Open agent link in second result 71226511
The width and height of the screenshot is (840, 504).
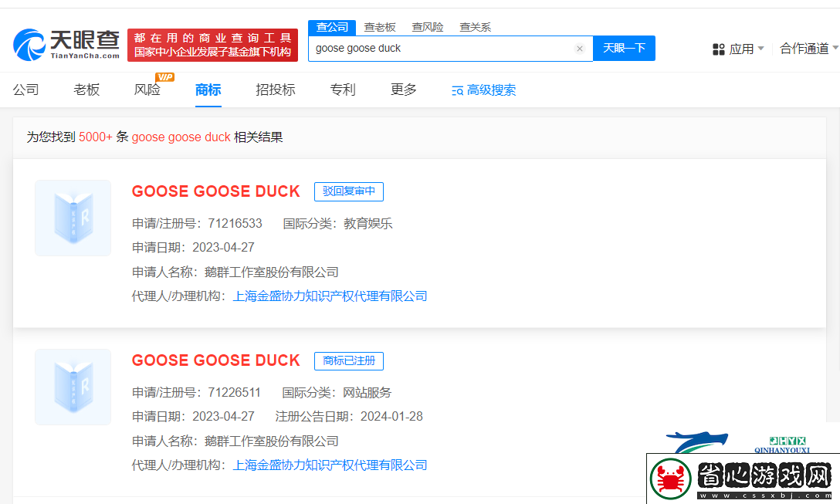(330, 465)
